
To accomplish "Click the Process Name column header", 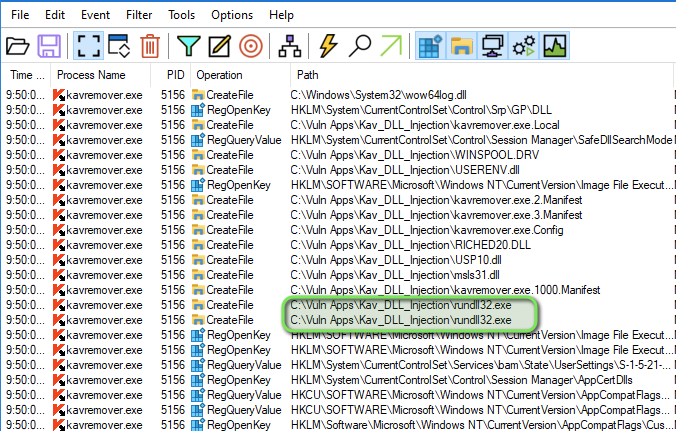I will (x=100, y=75).
